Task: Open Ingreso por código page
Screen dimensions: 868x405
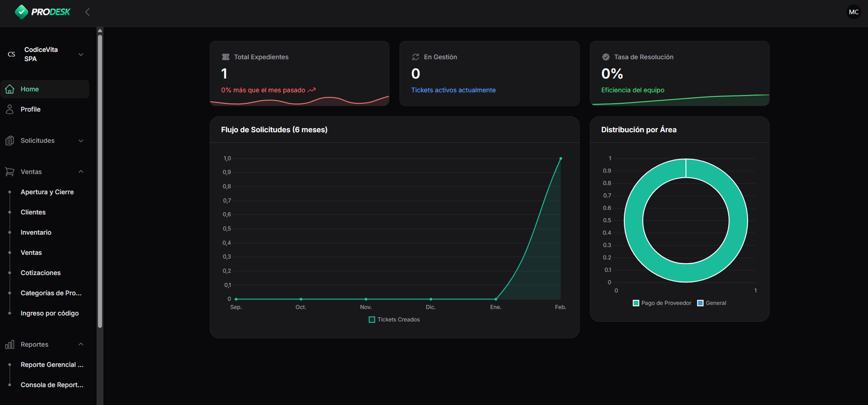Action: pyautogui.click(x=50, y=313)
